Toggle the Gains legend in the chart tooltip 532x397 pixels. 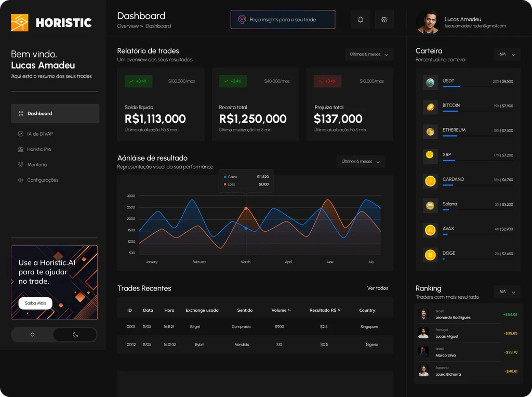231,176
